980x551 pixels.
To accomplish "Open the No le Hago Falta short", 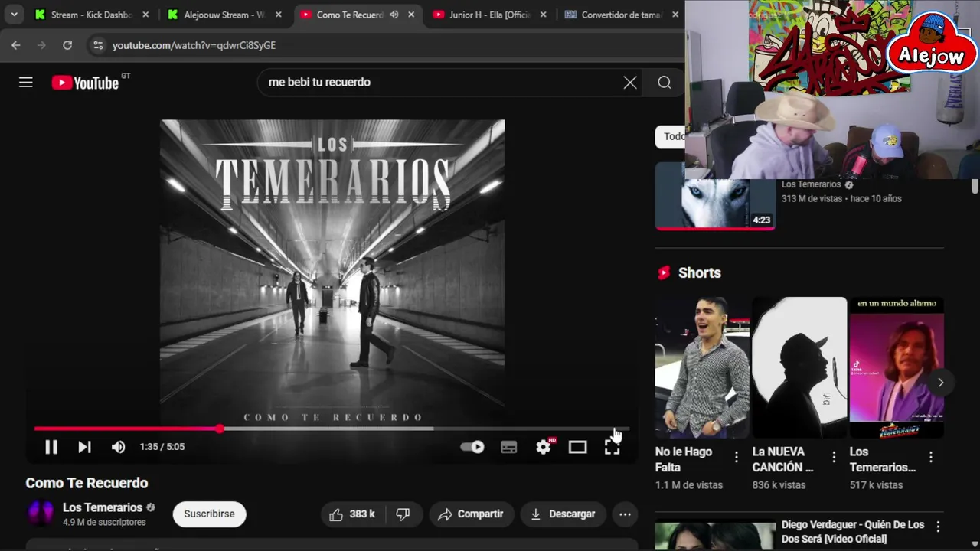I will [702, 367].
